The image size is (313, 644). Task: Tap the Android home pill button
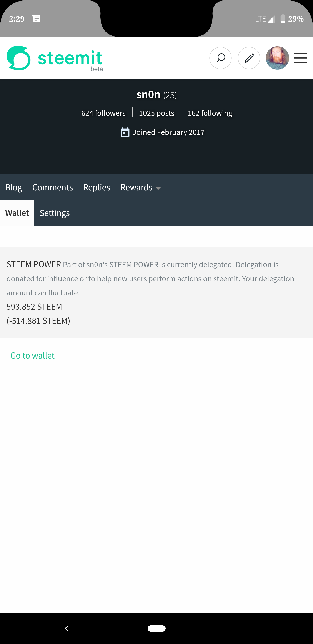[x=157, y=628]
